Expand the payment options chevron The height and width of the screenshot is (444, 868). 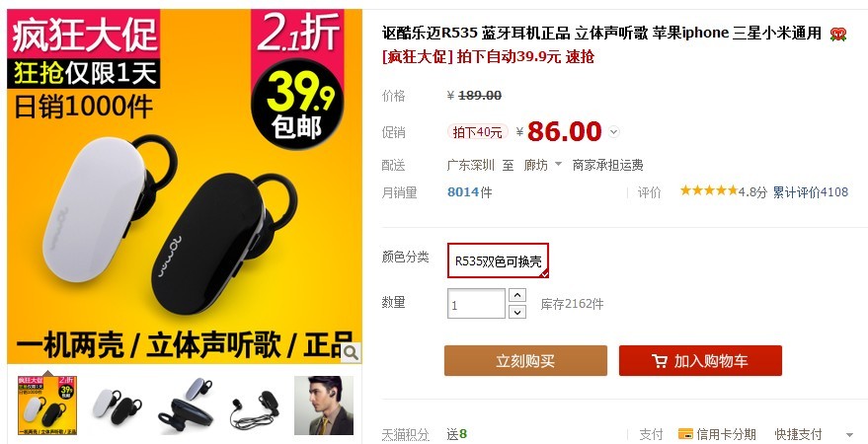pos(850,434)
